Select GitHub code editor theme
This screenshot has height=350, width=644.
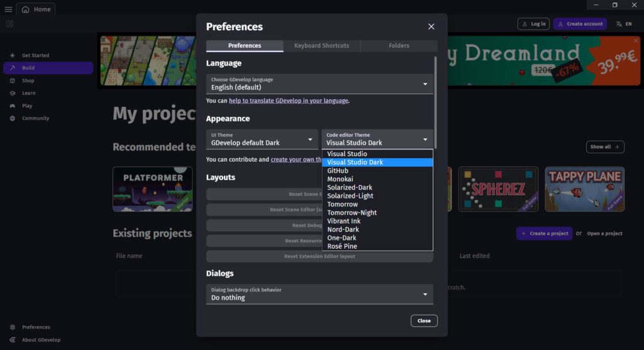point(377,171)
